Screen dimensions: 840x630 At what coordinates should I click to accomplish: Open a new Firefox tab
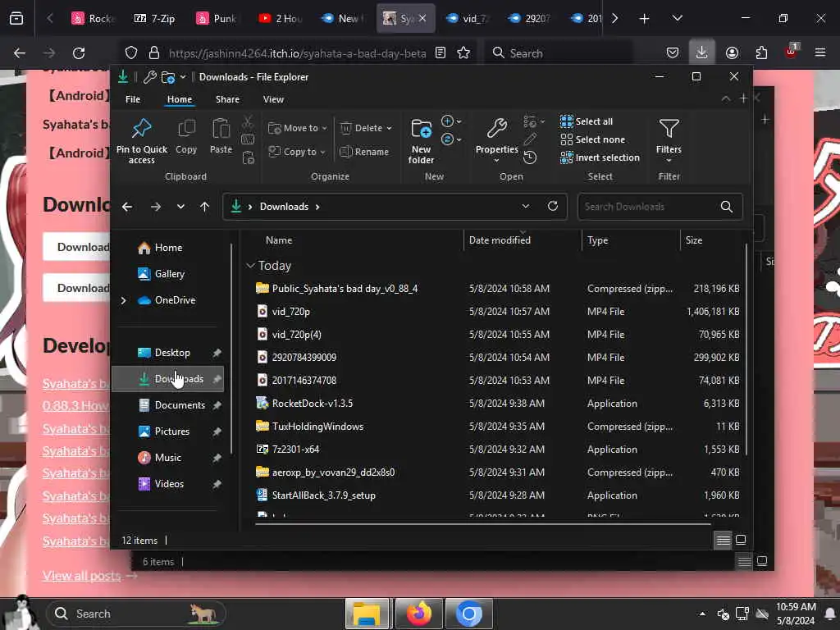pyautogui.click(x=644, y=19)
